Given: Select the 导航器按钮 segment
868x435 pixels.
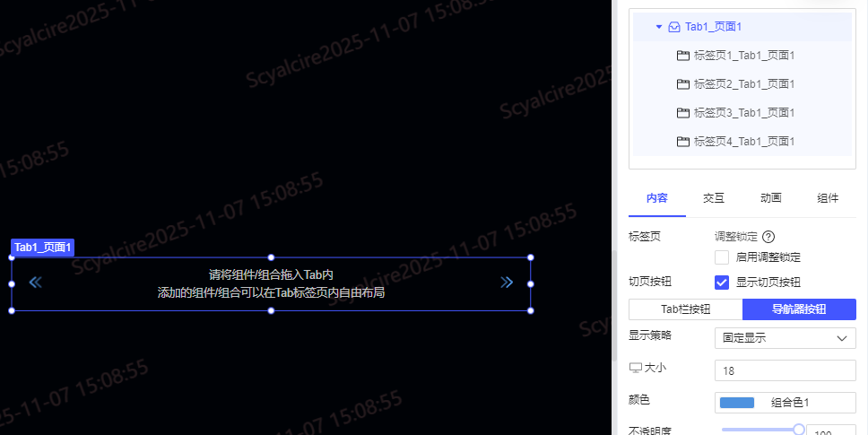Looking at the screenshot, I should tap(799, 309).
